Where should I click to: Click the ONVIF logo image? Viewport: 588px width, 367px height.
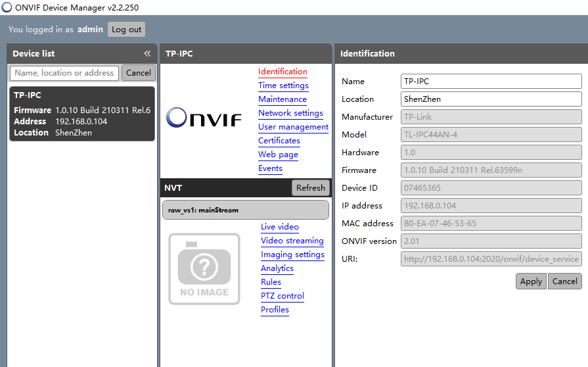204,118
